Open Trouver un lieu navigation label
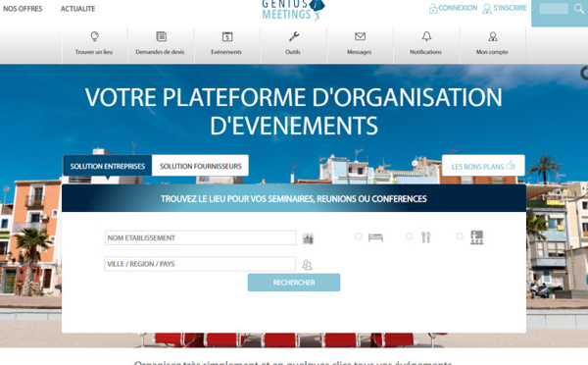The image size is (588, 365). pyautogui.click(x=94, y=52)
